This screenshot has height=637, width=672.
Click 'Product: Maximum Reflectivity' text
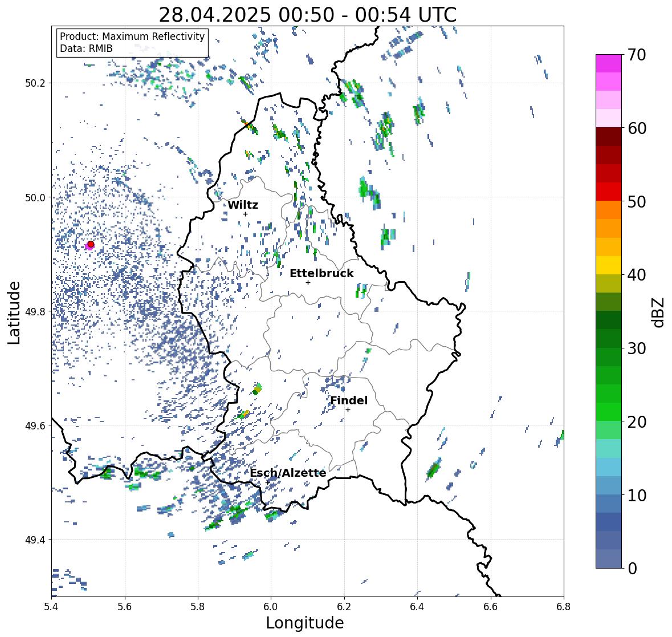coord(132,36)
